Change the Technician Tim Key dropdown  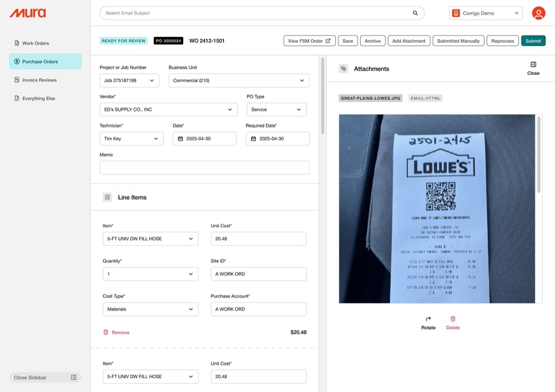click(132, 139)
